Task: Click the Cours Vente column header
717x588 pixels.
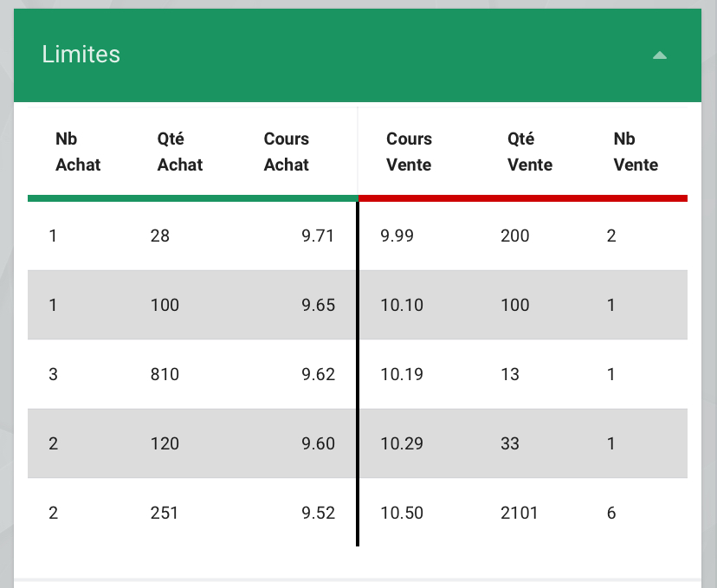Action: [x=409, y=152]
